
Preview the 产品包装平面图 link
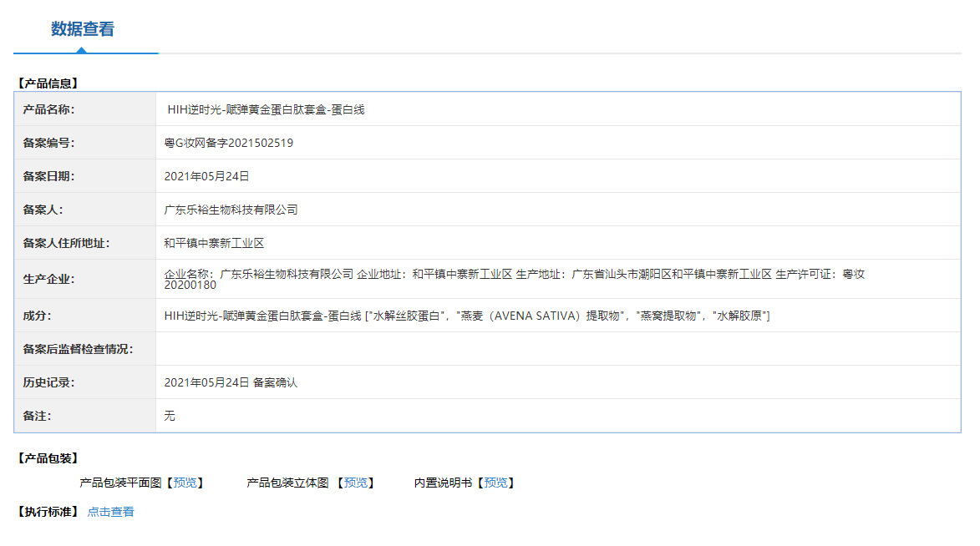click(x=185, y=483)
